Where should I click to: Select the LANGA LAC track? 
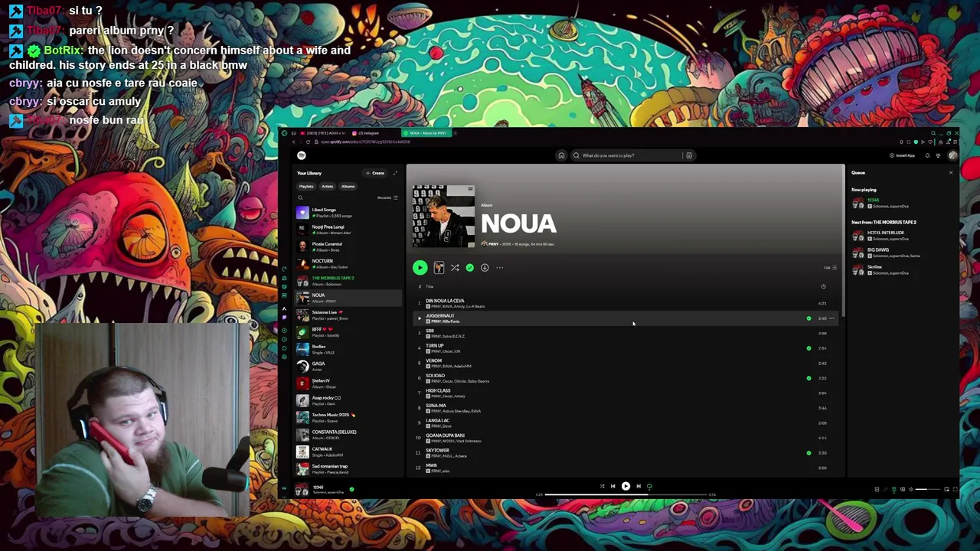click(x=625, y=423)
